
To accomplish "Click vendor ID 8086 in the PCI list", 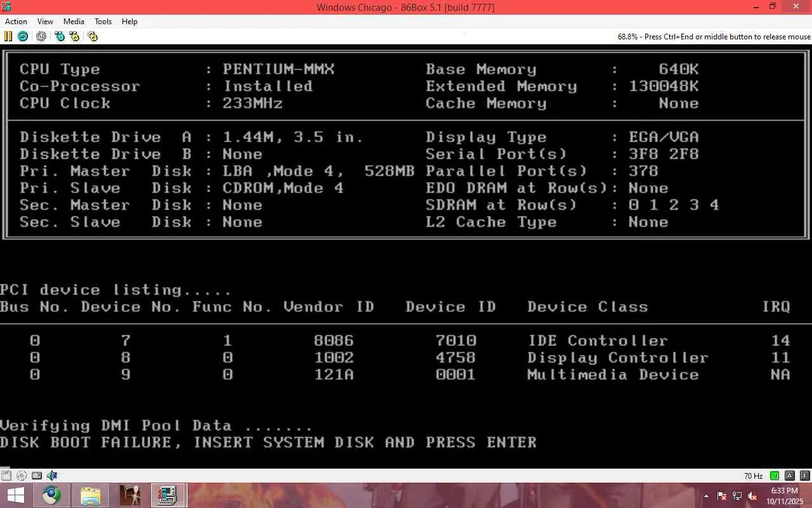I will pyautogui.click(x=334, y=341).
